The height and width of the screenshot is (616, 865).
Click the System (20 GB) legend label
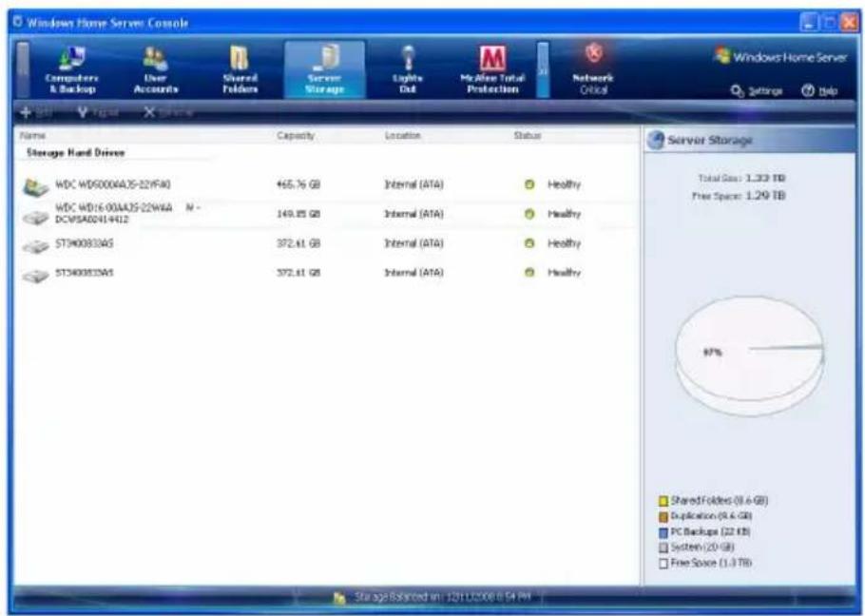(x=702, y=548)
